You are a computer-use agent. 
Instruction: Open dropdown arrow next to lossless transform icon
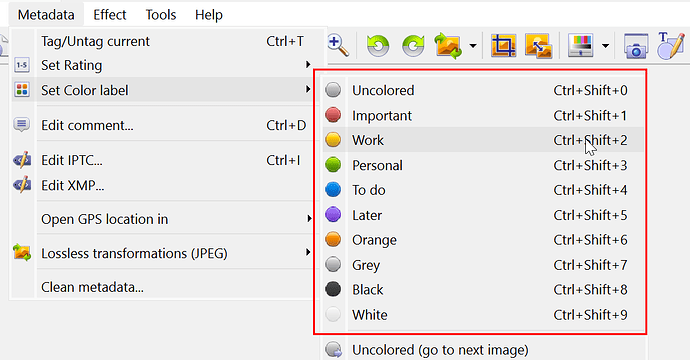[473, 45]
